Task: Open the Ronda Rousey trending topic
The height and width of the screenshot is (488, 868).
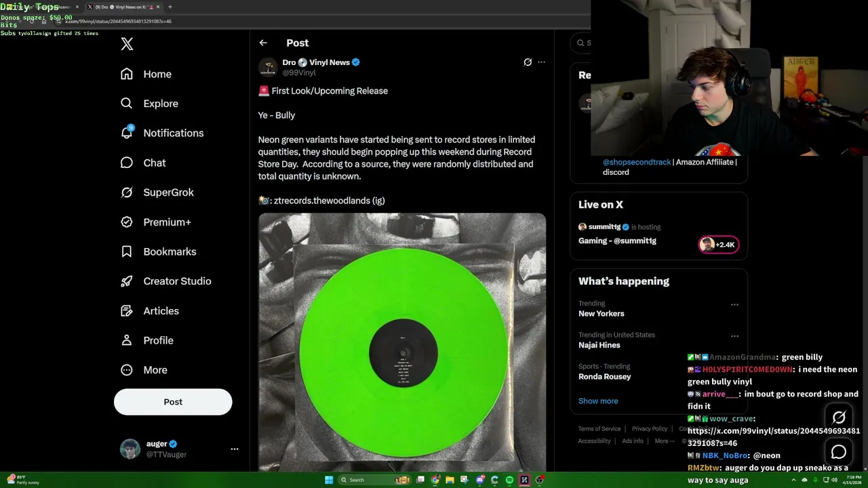Action: [x=605, y=376]
